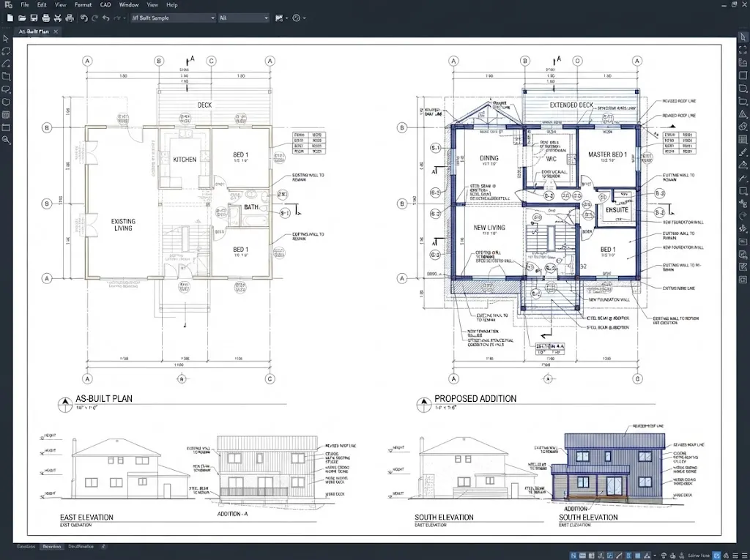This screenshot has height=560, width=750.
Task: Open the 'Sult Sample' dropdown in top toolbar
Action: point(173,18)
